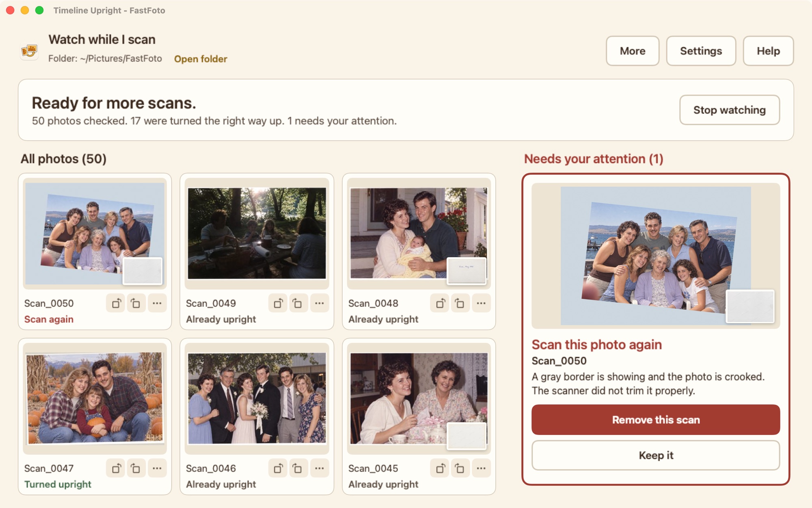
Task: Click the second rotate icon for Scan_0047
Action: pos(136,468)
